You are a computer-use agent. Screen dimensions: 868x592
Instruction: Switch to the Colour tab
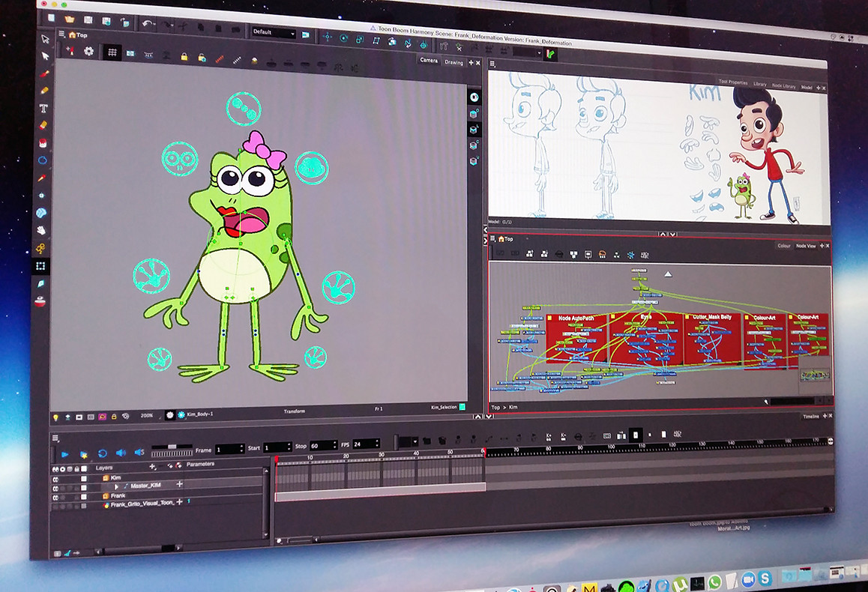(784, 246)
